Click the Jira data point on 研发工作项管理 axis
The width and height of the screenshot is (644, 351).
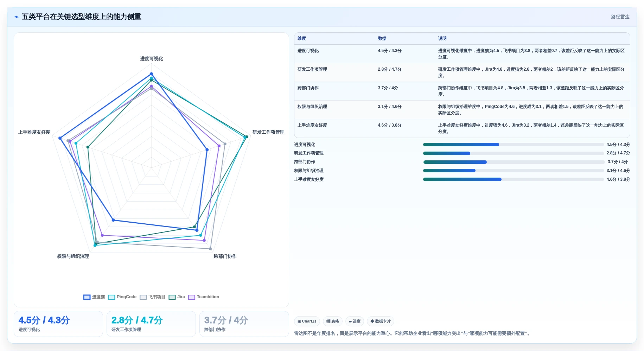pos(247,137)
